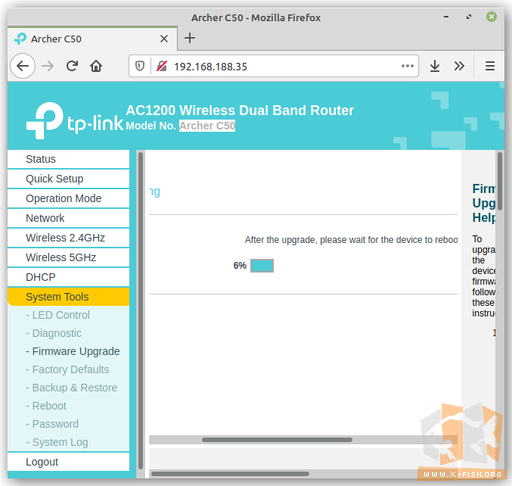The width and height of the screenshot is (512, 486).
Task: Expand the toolbar overflow chevron
Action: [x=459, y=66]
